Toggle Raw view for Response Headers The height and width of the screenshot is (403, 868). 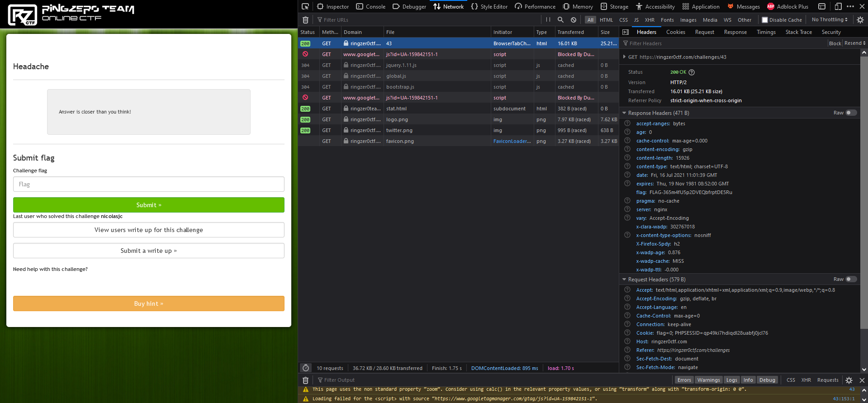click(851, 113)
